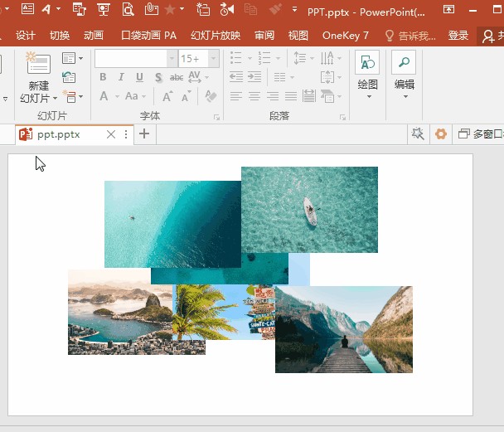Expand the font size dropdown
This screenshot has height=432, width=504.
point(214,59)
